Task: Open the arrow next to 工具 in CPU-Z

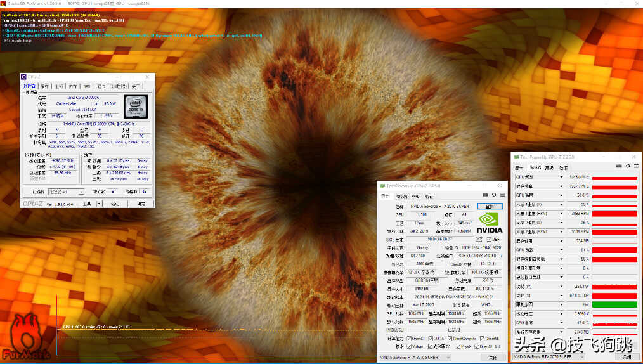Action: tap(99, 204)
